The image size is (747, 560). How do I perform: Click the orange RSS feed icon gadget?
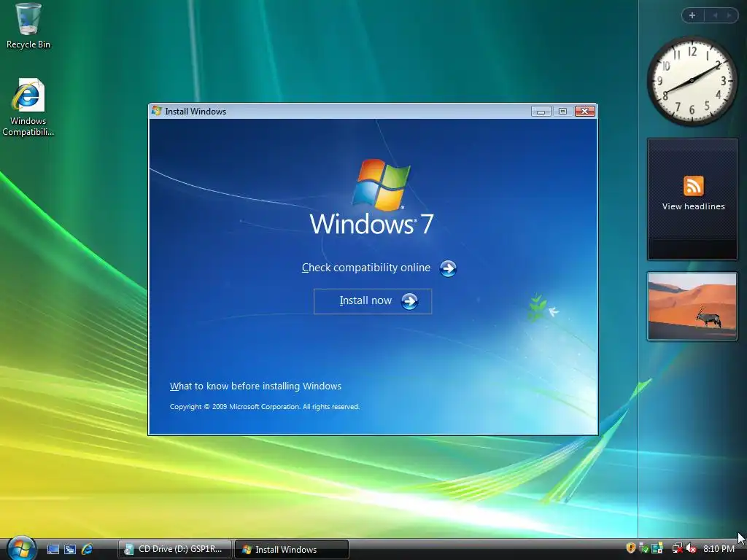tap(693, 186)
